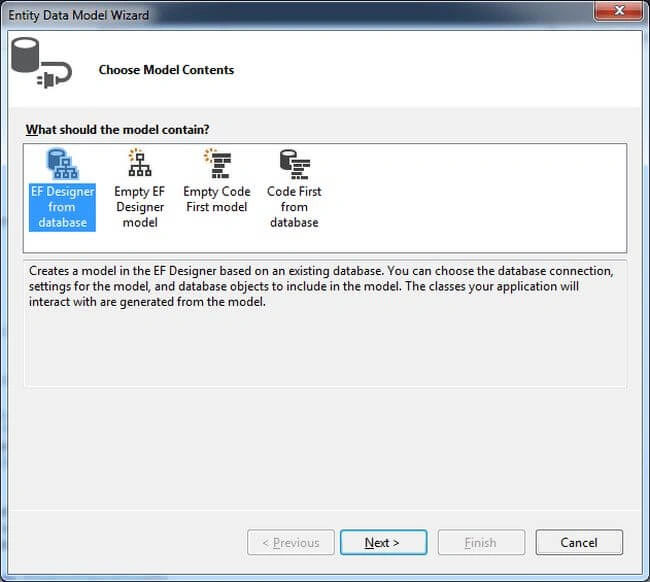Select the EF Designer from database icon

click(62, 164)
